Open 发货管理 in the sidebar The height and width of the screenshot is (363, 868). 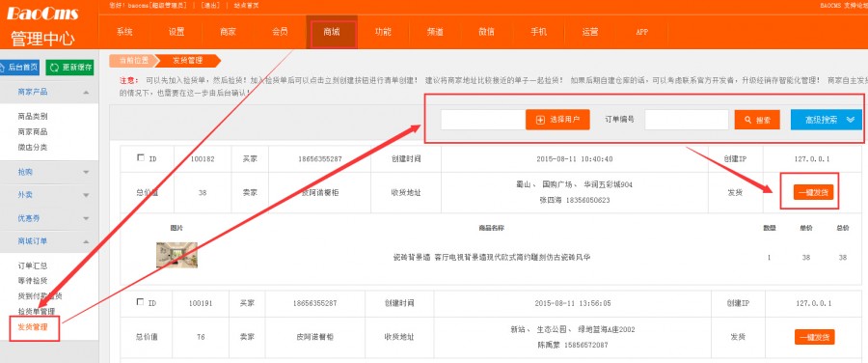tap(33, 326)
